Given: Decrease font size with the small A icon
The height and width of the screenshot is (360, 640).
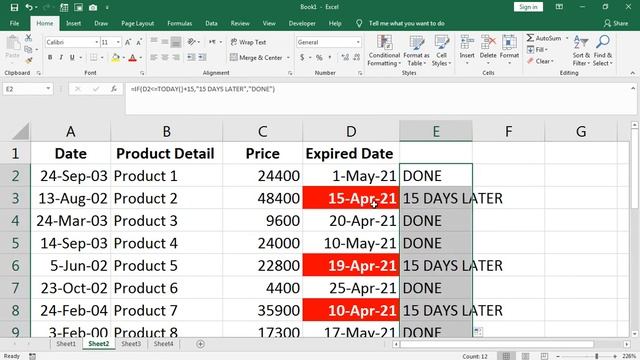Looking at the screenshot, I should [x=139, y=42].
